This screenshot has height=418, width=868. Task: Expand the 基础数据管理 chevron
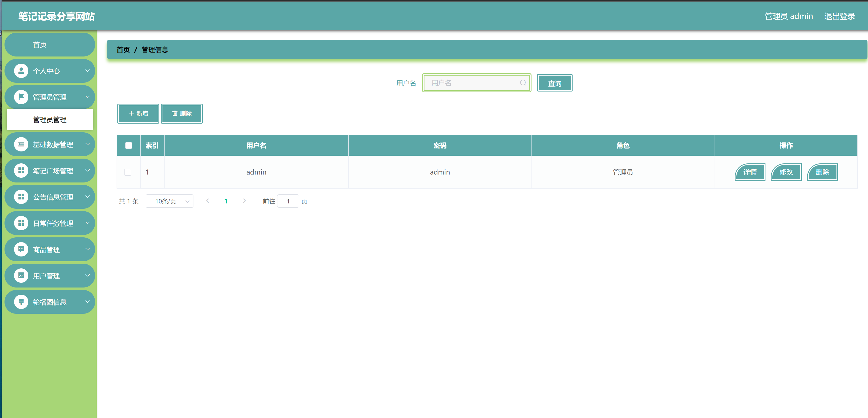coord(88,144)
